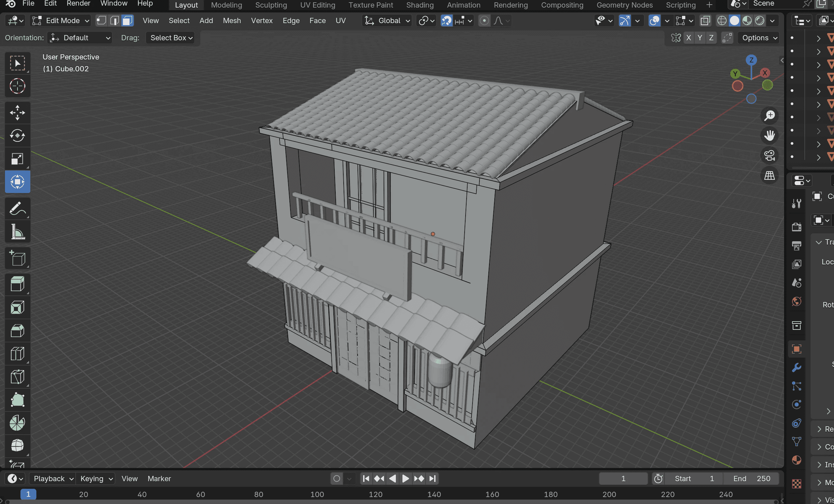Viewport: 834px width, 504px height.
Task: Open the Mesh menu
Action: point(232,20)
